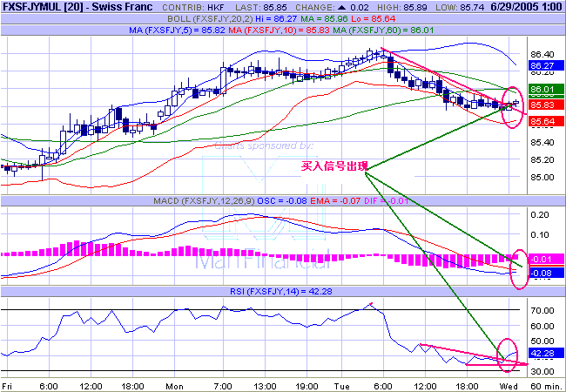Screen dimensions: 566x392
Task: Click the green 86.01 price-axis tag
Action: click(x=546, y=89)
